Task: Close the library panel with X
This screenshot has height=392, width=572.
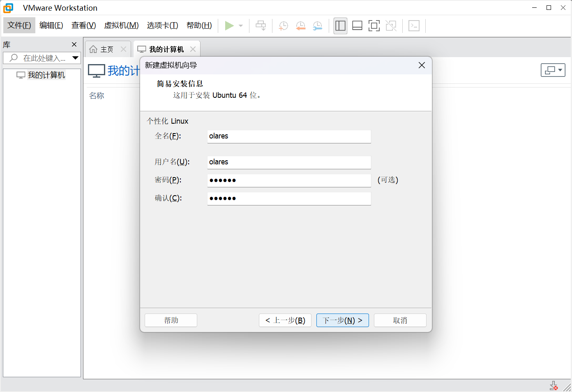Action: click(74, 44)
